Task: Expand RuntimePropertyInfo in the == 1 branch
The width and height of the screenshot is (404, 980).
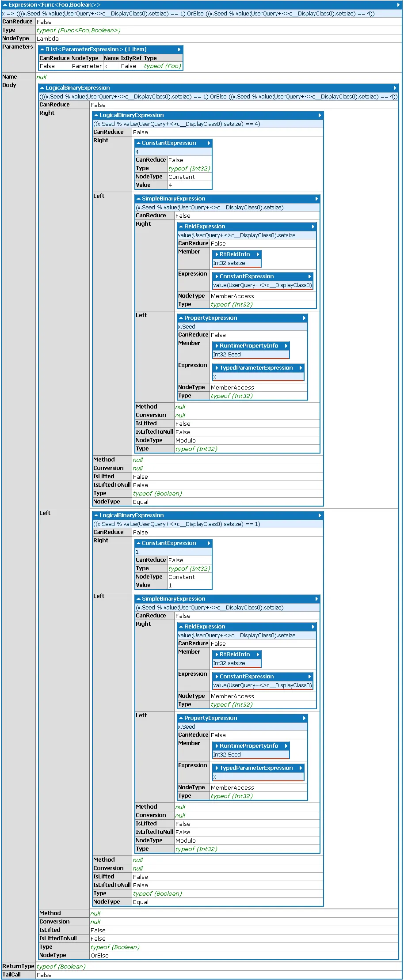Action: pos(217,746)
